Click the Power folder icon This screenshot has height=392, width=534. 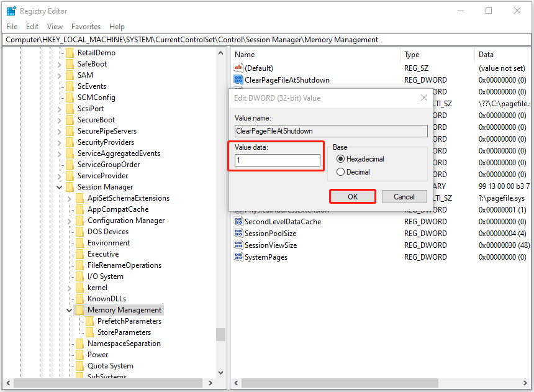pos(81,354)
